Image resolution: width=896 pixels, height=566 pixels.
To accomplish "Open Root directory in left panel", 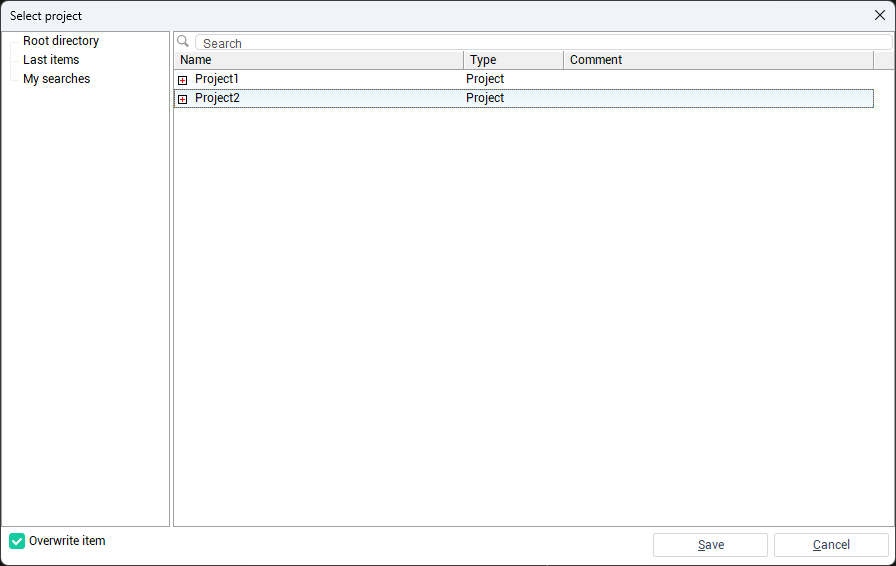I will [x=61, y=41].
